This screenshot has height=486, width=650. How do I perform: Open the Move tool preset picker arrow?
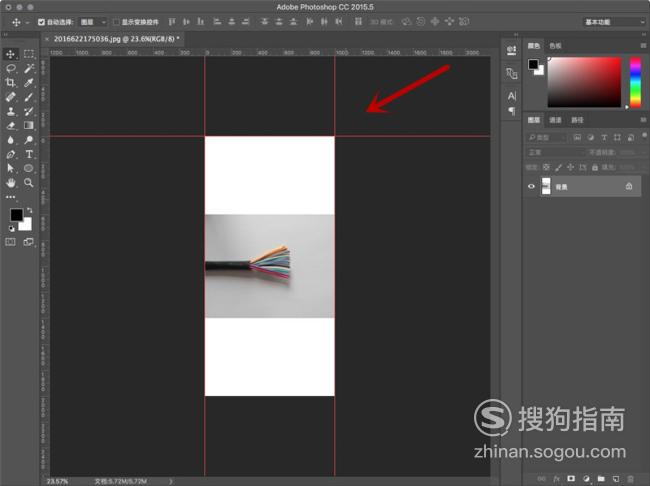(x=27, y=22)
